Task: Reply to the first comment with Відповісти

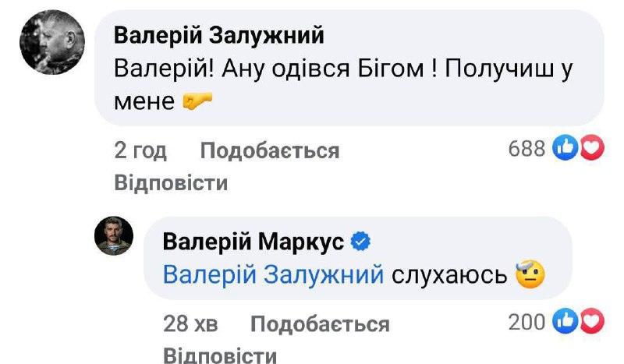Action: click(x=171, y=183)
